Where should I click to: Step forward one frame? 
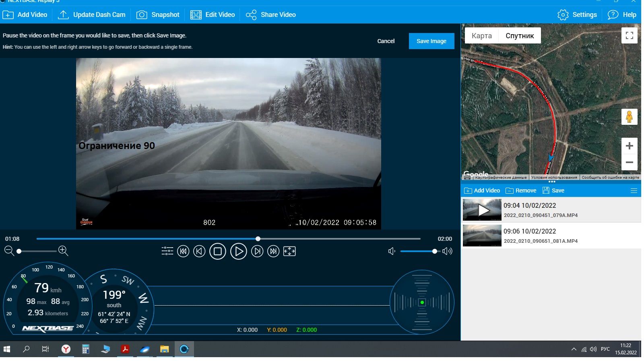coord(257,252)
